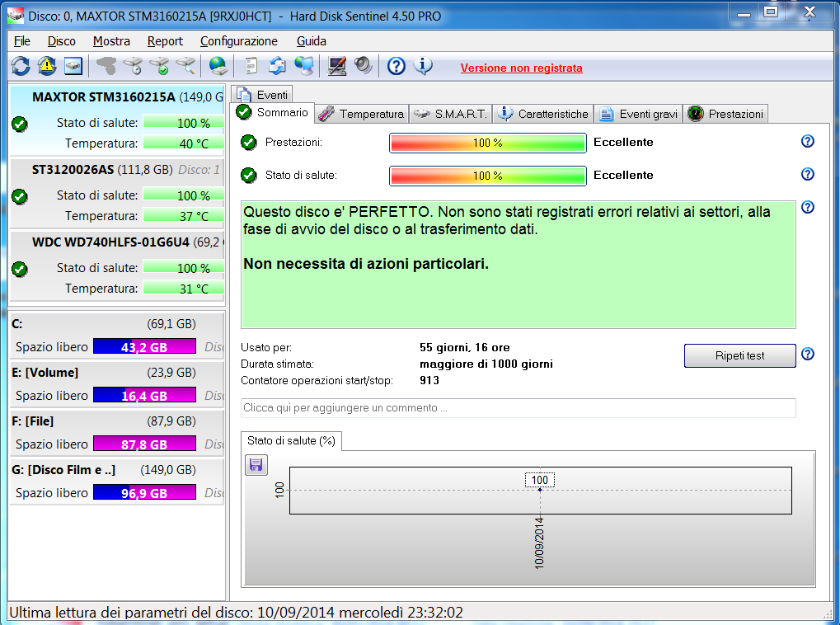840x625 pixels.
Task: Switch to the Temperatura tab
Action: [362, 114]
